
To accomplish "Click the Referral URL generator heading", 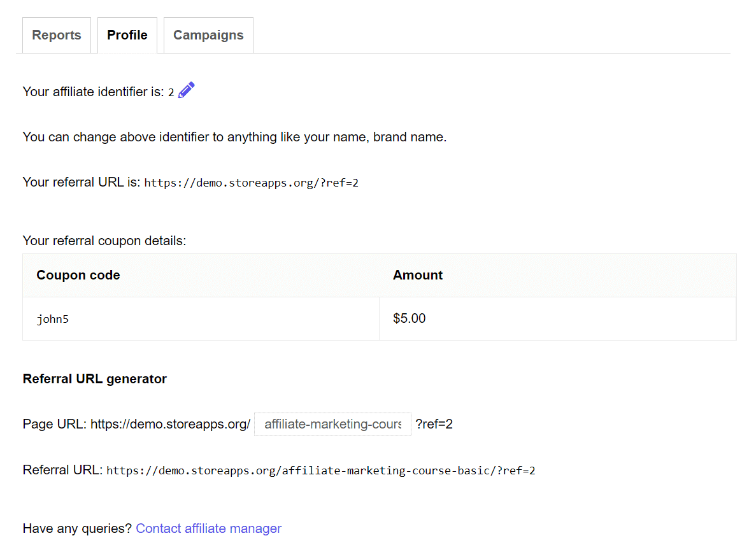I will 94,379.
